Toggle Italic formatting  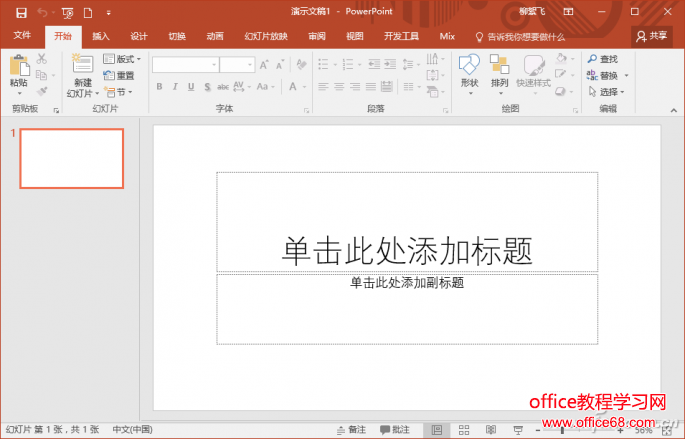pyautogui.click(x=175, y=87)
